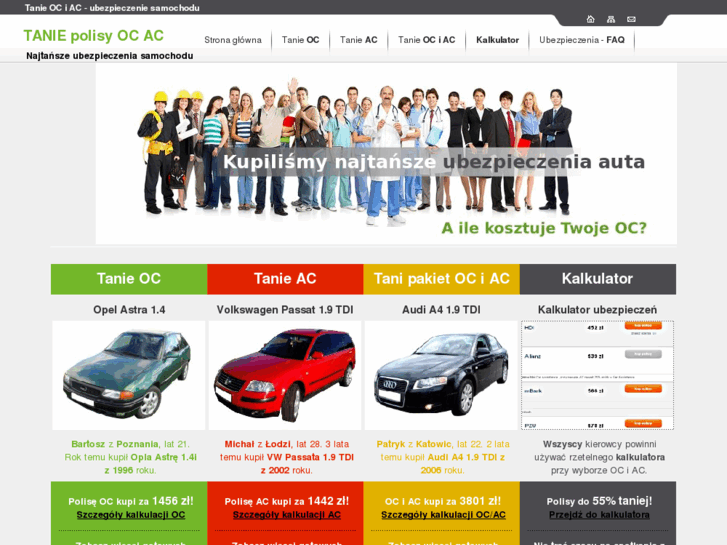Click the Volkswagen Passat 1.9 TDI heading
Viewport: 727px width, 545px height.
click(x=285, y=310)
